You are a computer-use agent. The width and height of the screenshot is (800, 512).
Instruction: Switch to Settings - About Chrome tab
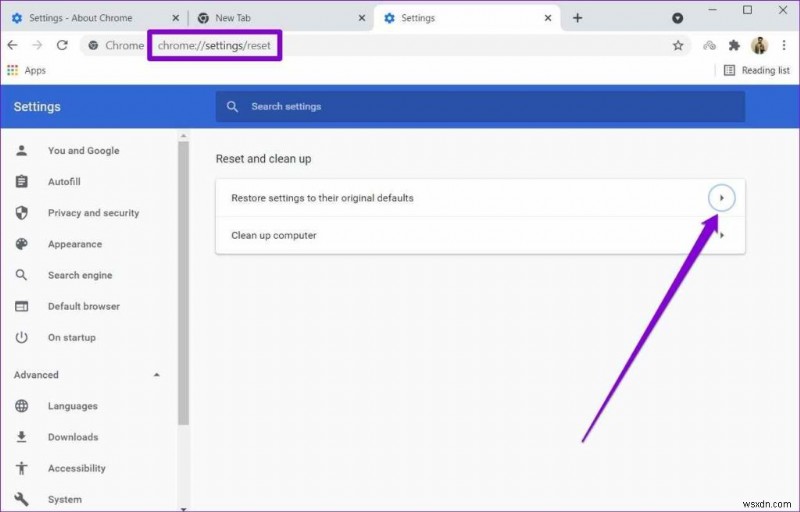pyautogui.click(x=94, y=18)
